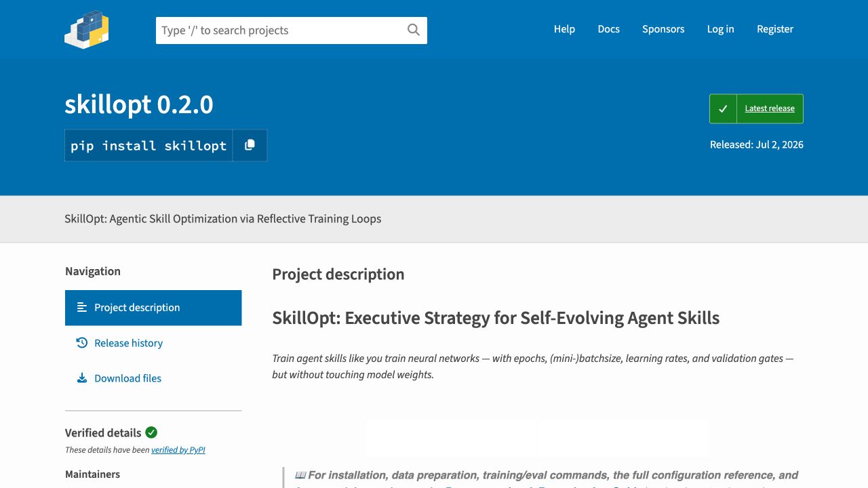Click the Maintainers heading

pyautogui.click(x=93, y=474)
